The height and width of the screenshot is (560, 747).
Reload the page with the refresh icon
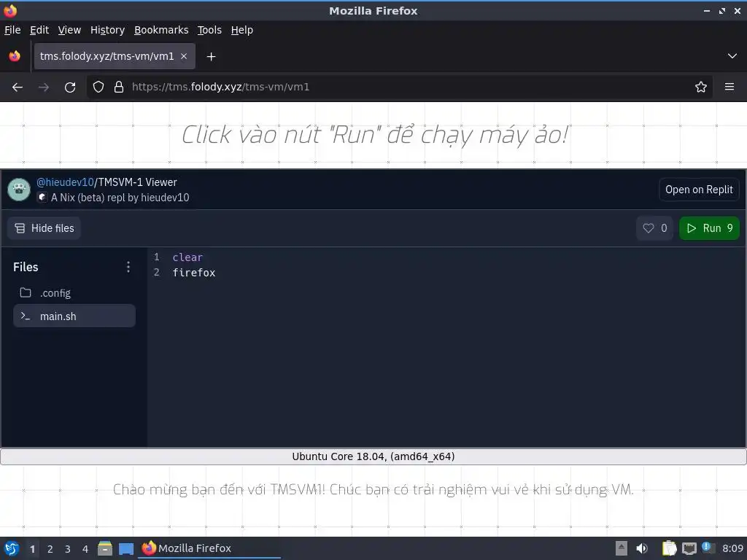[x=70, y=87]
